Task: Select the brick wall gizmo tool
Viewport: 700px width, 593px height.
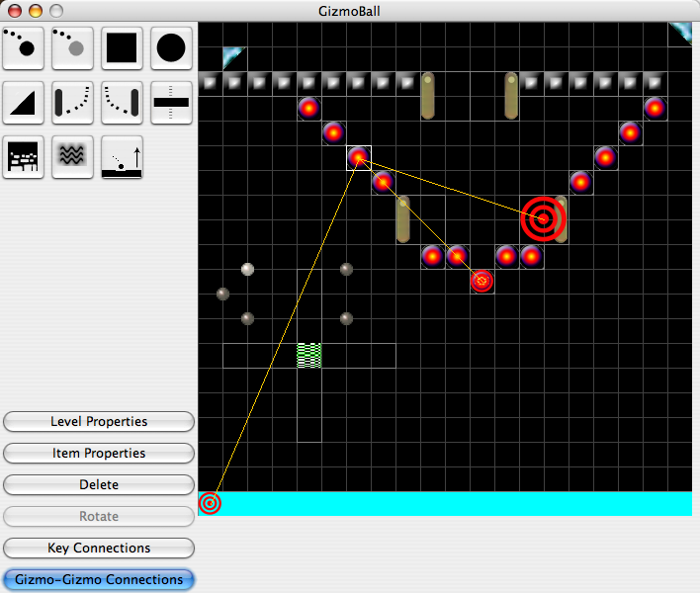Action: pos(23,156)
